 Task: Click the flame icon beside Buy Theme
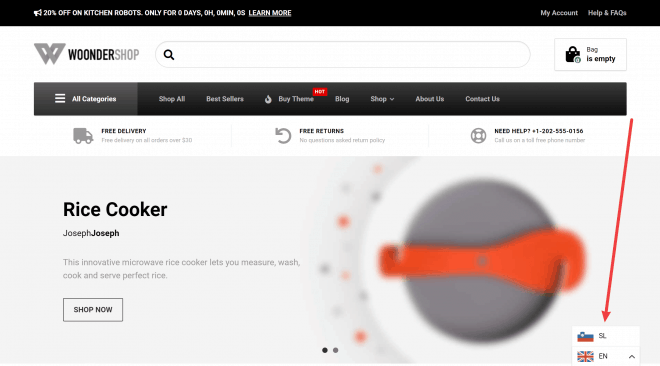pyautogui.click(x=268, y=99)
